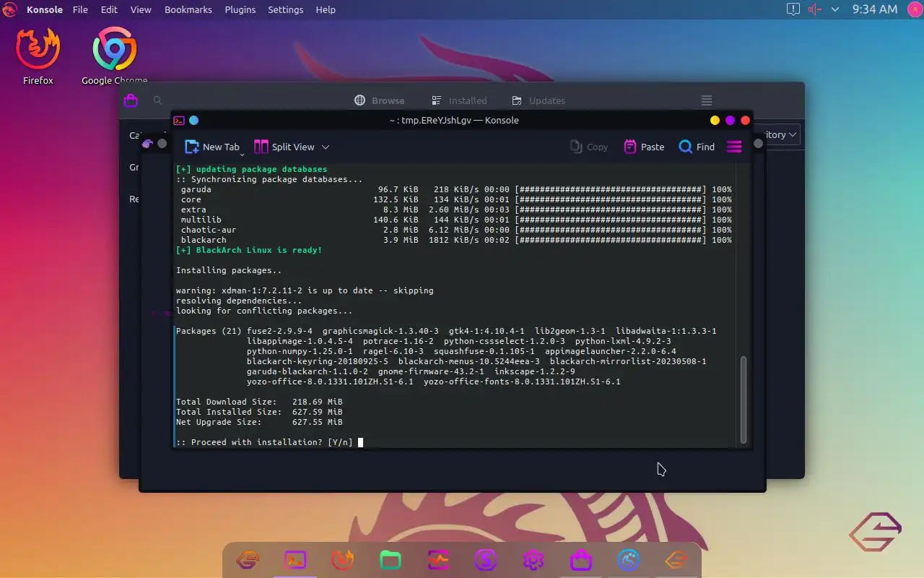924x578 pixels.
Task: Click the muted volume tray icon
Action: click(814, 9)
